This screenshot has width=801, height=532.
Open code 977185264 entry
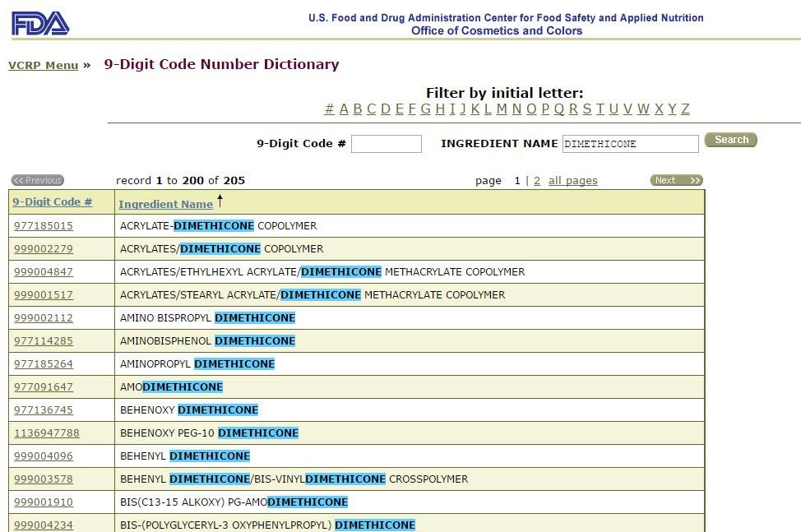[x=44, y=364]
